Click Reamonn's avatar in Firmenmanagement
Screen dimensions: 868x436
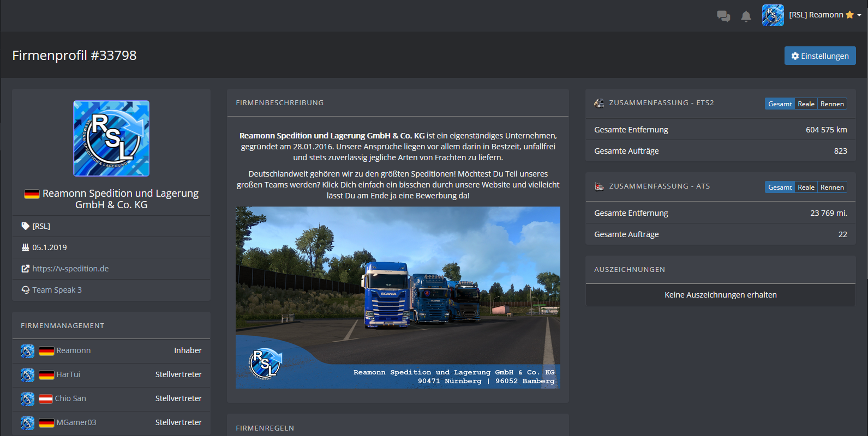click(27, 351)
